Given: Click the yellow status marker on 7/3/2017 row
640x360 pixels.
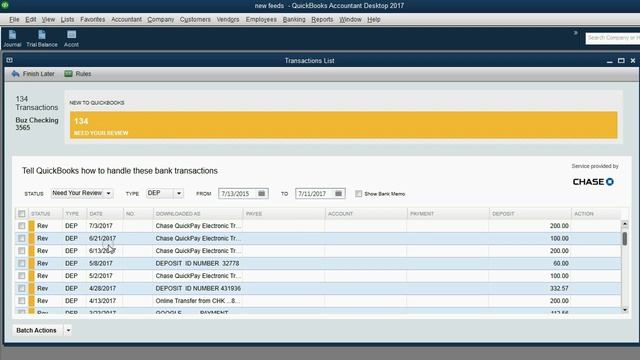Looking at the screenshot, I should pyautogui.click(x=31, y=226).
